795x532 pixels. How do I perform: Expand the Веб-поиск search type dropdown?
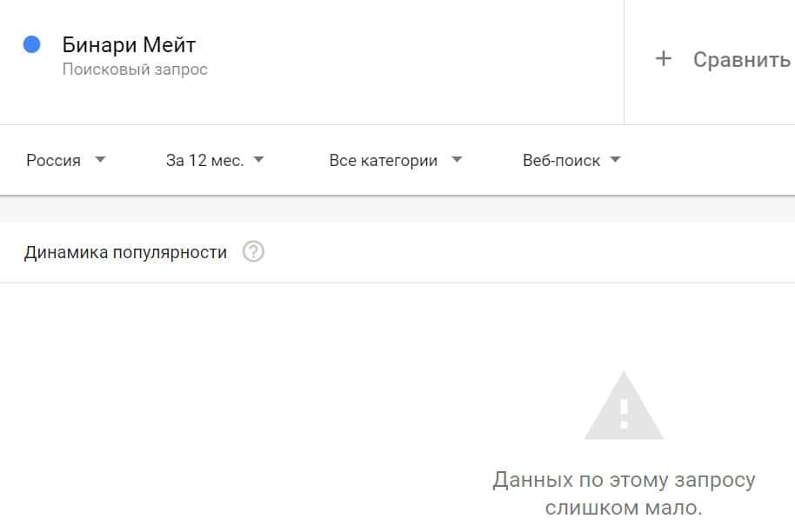pyautogui.click(x=561, y=161)
